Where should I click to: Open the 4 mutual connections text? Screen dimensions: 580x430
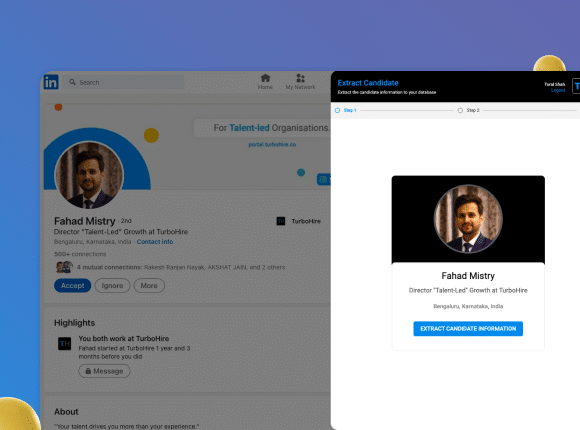click(181, 267)
